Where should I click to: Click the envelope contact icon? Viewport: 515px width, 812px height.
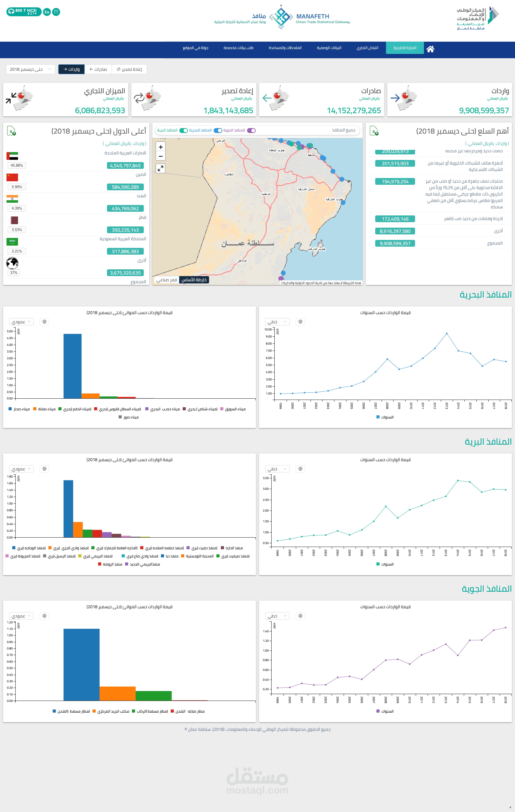56,12
